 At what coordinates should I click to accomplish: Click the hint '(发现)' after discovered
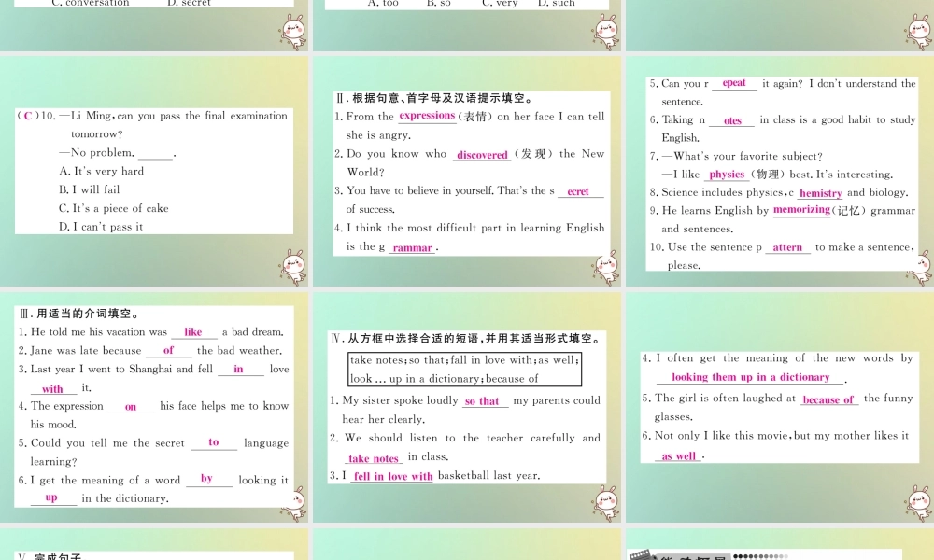click(531, 154)
